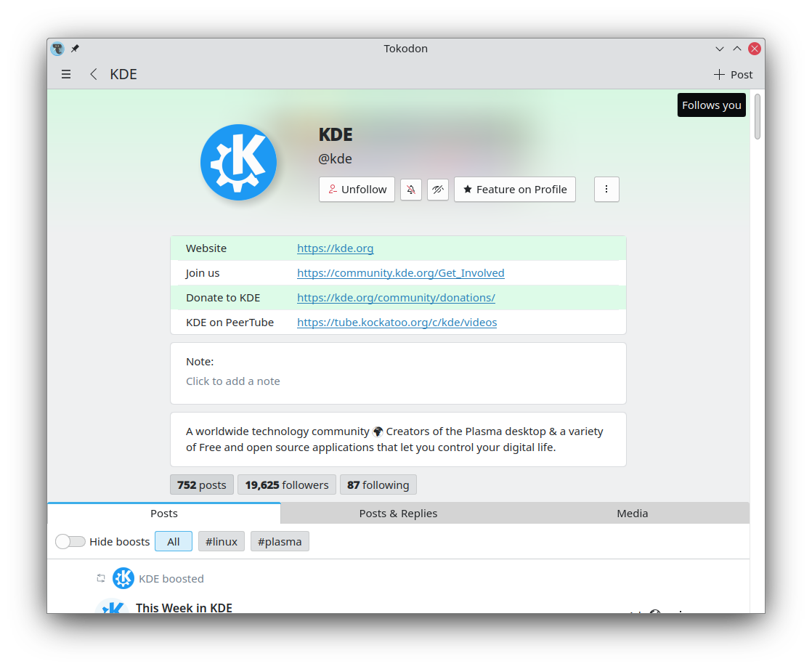The image size is (812, 669).
Task: Open the hamburger sidebar menu
Action: pos(66,74)
